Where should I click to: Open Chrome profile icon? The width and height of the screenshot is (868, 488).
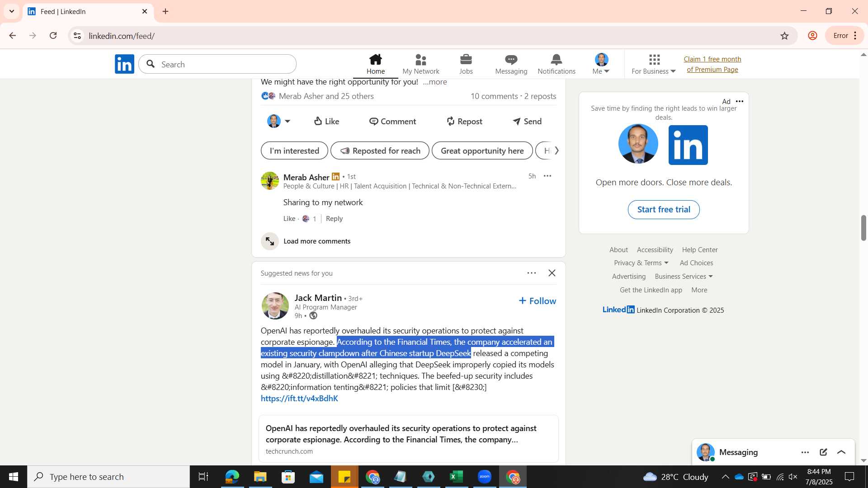pos(812,36)
